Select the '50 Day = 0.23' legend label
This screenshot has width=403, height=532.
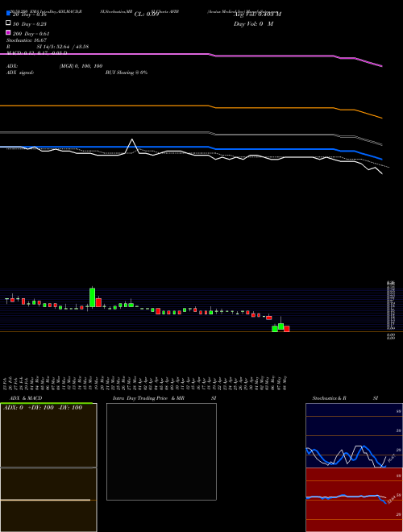tap(30, 24)
